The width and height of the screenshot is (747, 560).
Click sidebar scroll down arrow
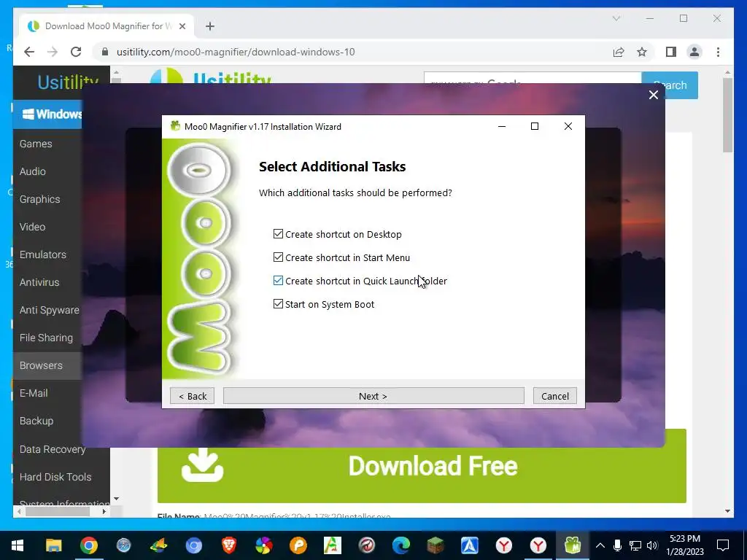click(116, 499)
